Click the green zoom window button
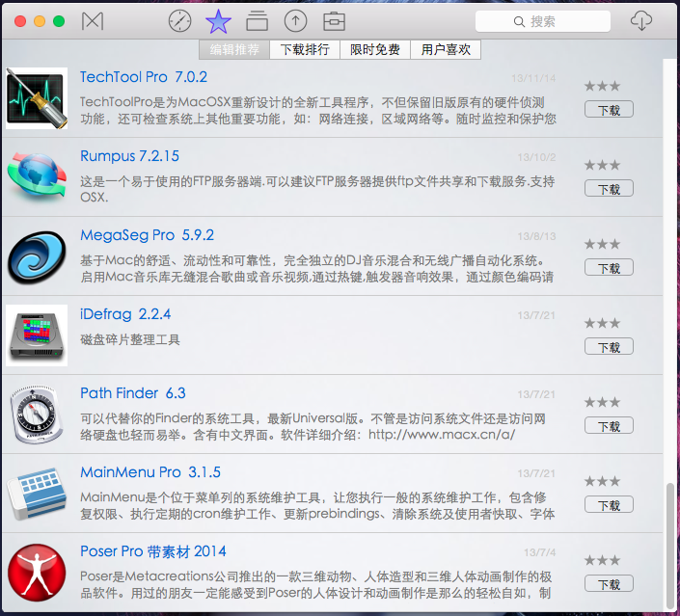The image size is (680, 616). [59, 21]
